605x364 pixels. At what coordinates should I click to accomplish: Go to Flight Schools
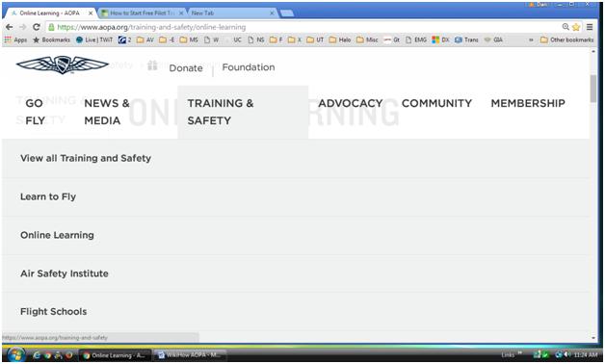54,312
